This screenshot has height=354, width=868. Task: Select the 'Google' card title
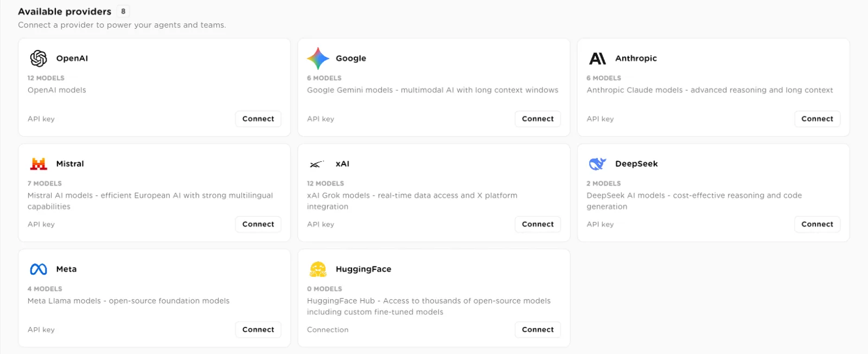point(351,58)
